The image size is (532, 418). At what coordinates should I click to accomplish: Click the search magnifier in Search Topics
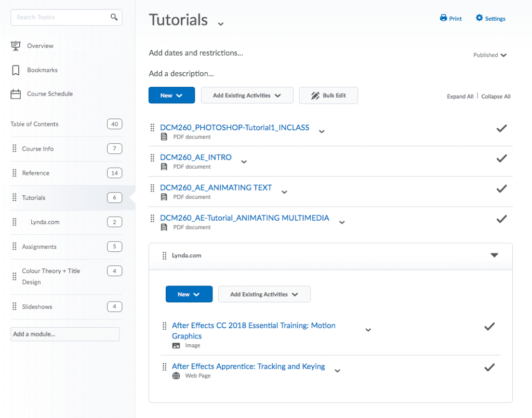tap(114, 17)
